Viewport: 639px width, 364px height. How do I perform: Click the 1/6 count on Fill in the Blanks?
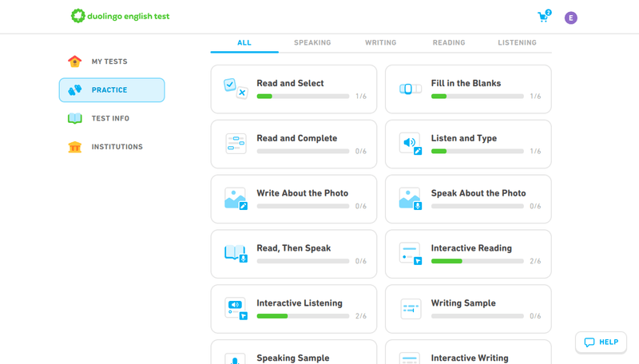[535, 97]
